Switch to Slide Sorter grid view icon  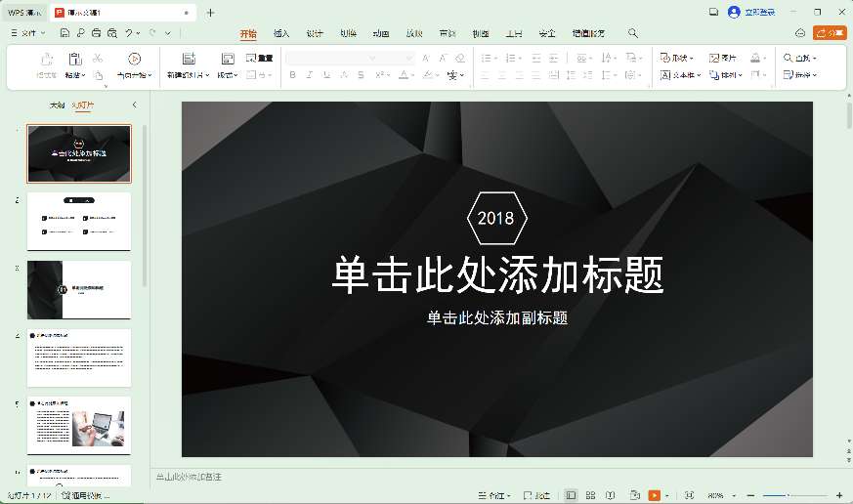pos(591,495)
